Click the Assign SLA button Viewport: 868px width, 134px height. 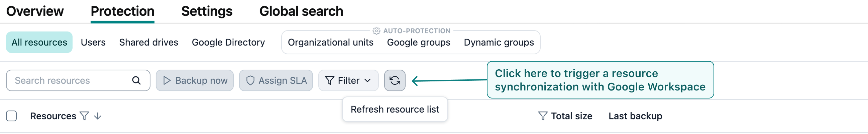(276, 80)
